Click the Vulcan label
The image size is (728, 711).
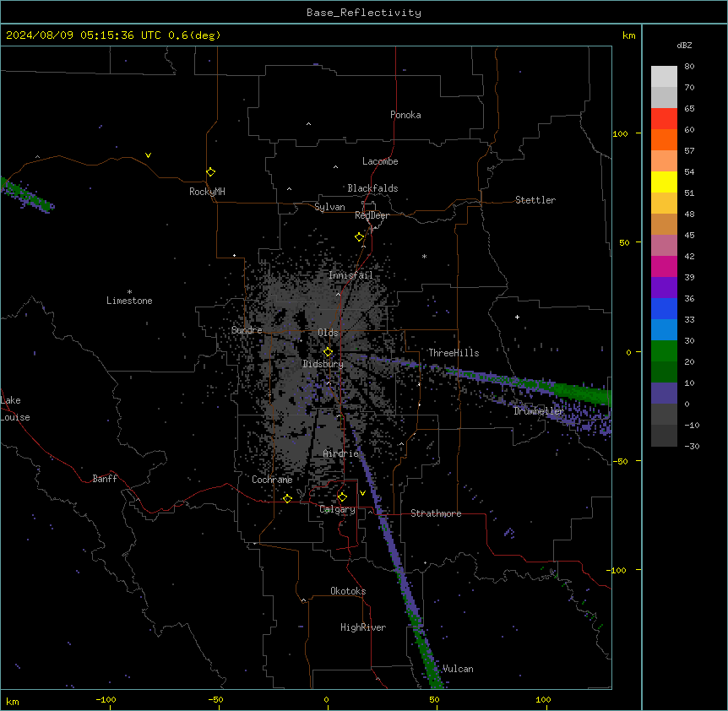[x=458, y=669]
